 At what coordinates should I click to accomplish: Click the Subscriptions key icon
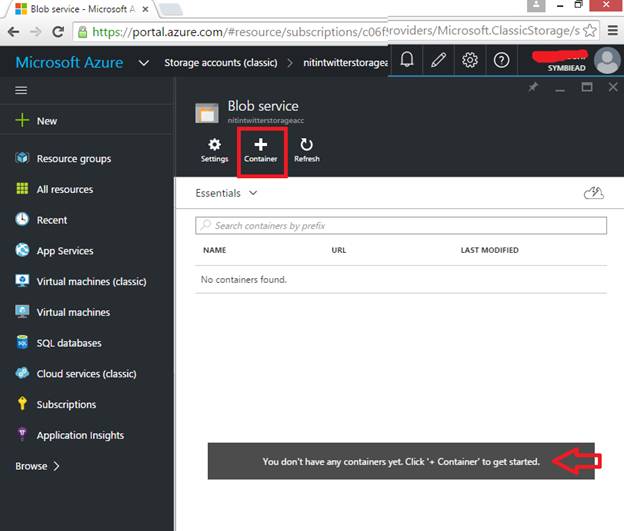(x=22, y=403)
